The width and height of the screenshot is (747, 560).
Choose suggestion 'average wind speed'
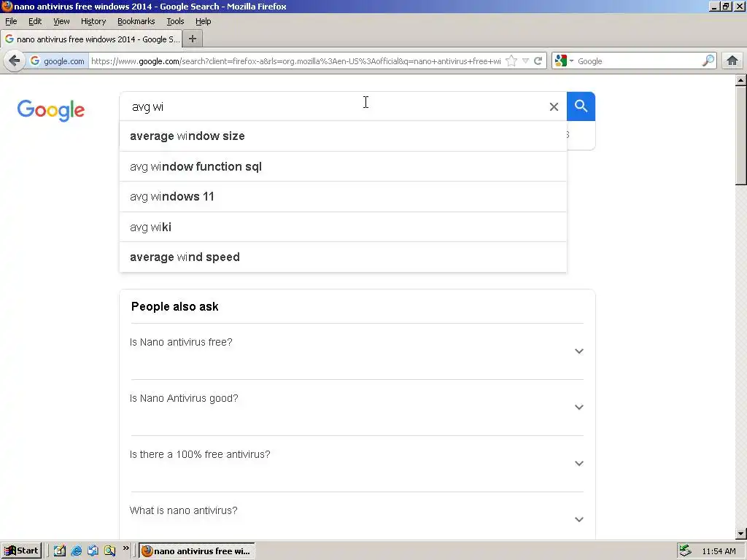343,257
